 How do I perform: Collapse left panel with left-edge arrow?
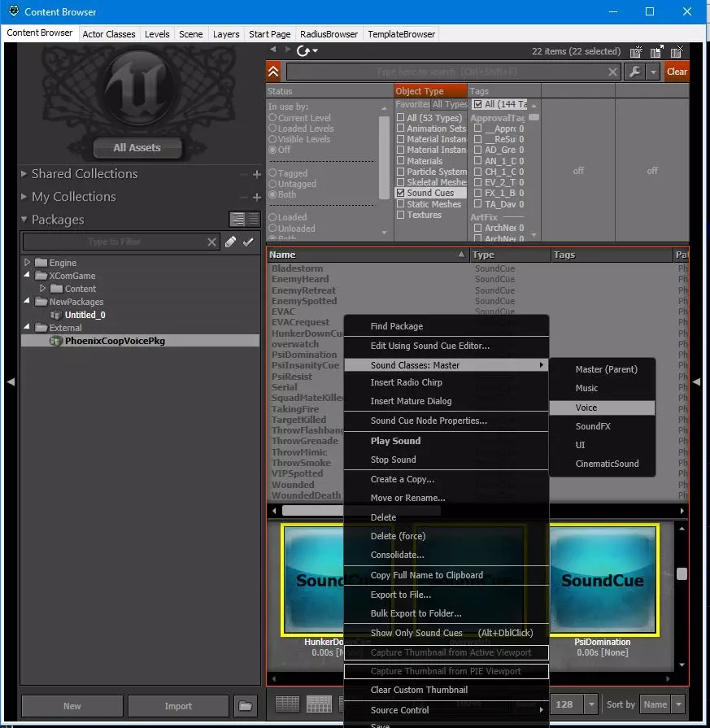coord(11,381)
